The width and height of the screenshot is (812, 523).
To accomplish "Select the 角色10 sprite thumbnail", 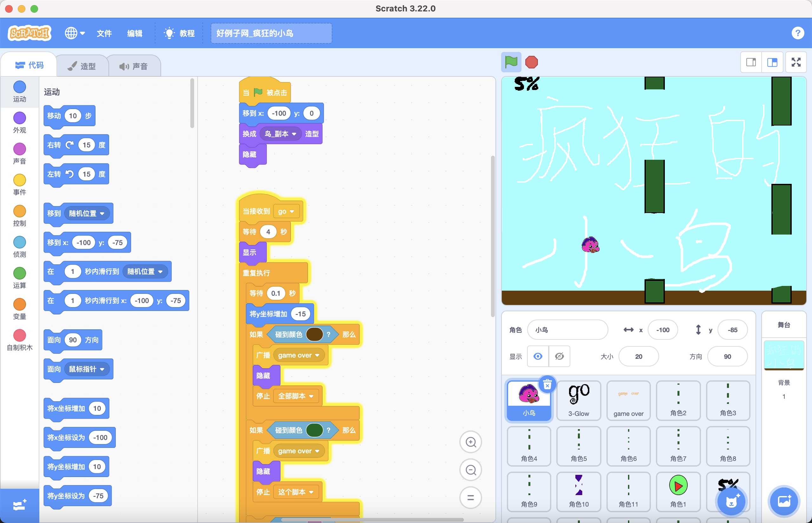I will tap(579, 491).
